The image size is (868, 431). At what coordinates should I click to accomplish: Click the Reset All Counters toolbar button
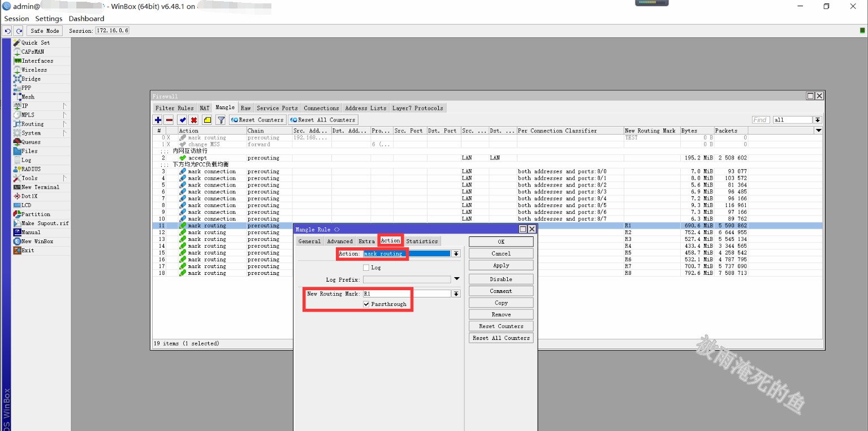(323, 120)
